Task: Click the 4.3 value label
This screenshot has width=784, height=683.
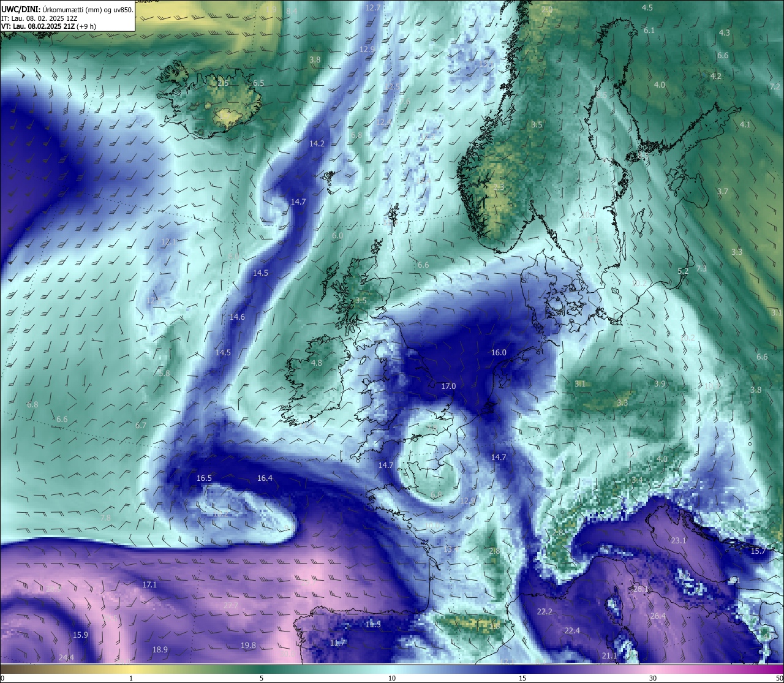Action: coord(725,32)
